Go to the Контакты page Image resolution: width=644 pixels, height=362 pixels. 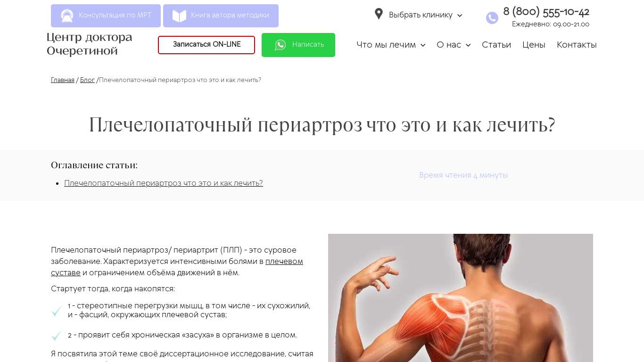pyautogui.click(x=577, y=45)
